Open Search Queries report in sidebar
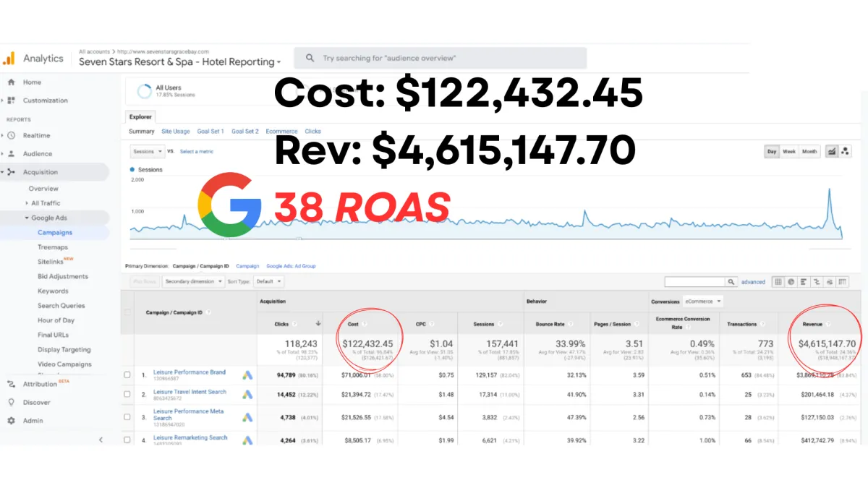Screen dimensions: 868x488 click(x=61, y=306)
